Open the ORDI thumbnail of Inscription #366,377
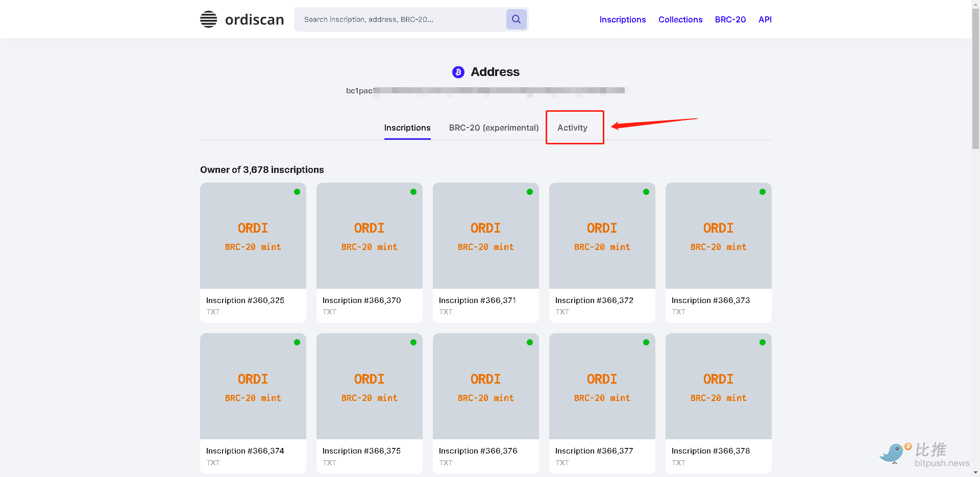The image size is (980, 477). [602, 386]
